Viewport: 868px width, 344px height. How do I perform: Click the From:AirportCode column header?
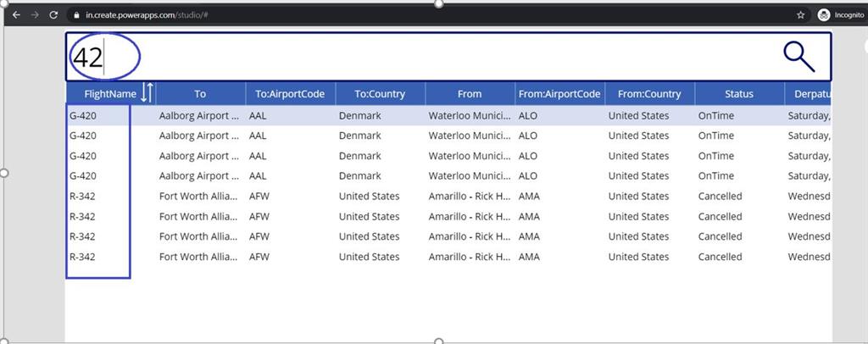click(x=559, y=93)
